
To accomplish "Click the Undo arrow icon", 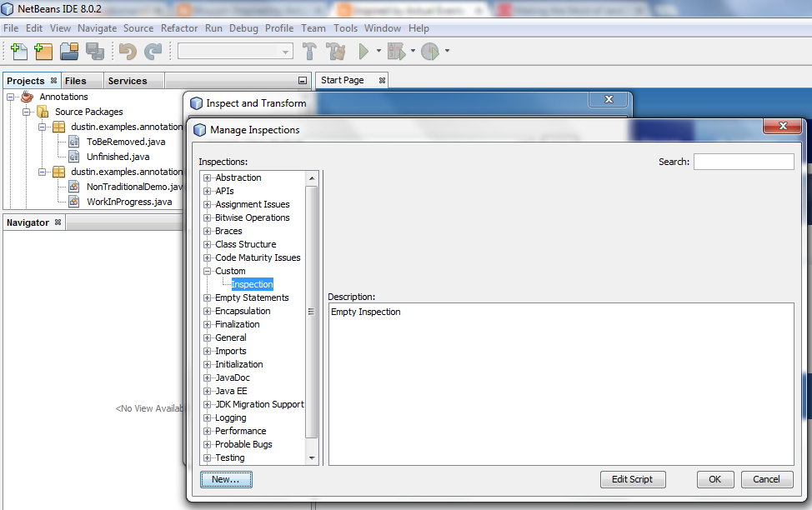I will click(128, 52).
